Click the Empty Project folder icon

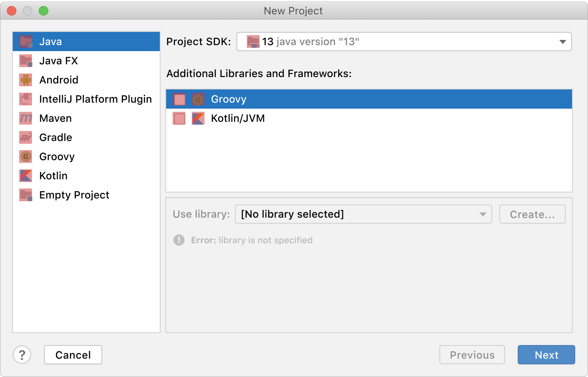26,195
